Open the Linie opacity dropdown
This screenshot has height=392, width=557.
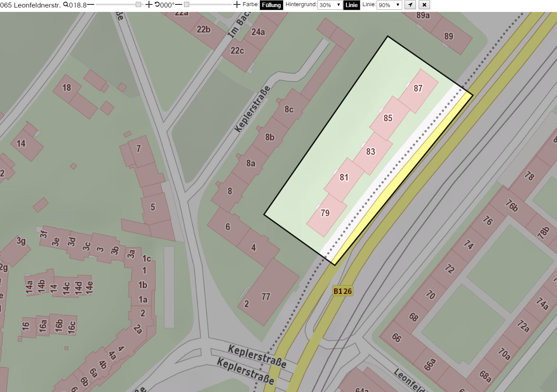(x=389, y=5)
